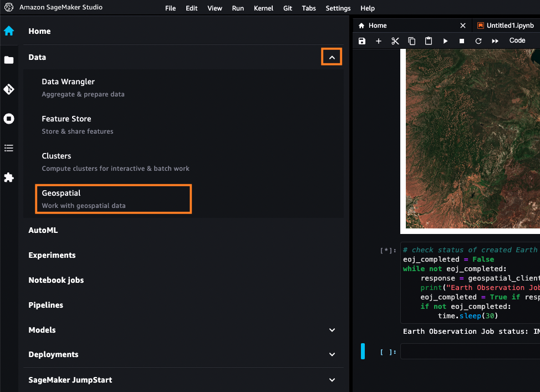This screenshot has width=540, height=392.
Task: Open AutoML
Action: click(x=43, y=230)
